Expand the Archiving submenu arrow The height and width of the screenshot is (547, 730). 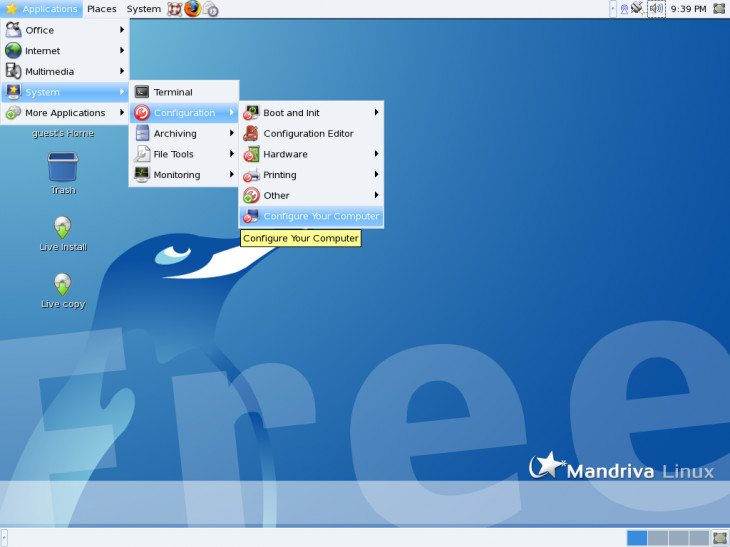232,133
